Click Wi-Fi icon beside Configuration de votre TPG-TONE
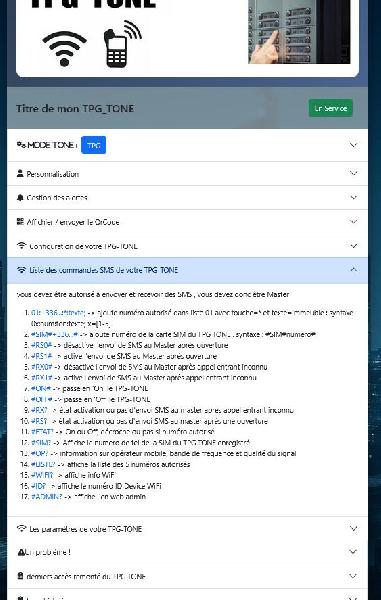The height and width of the screenshot is (600, 381). (21, 246)
